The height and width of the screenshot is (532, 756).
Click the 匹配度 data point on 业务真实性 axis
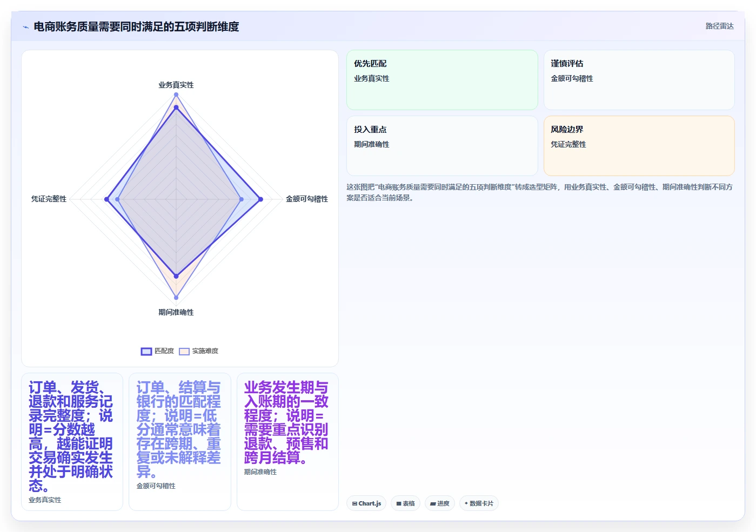(176, 107)
